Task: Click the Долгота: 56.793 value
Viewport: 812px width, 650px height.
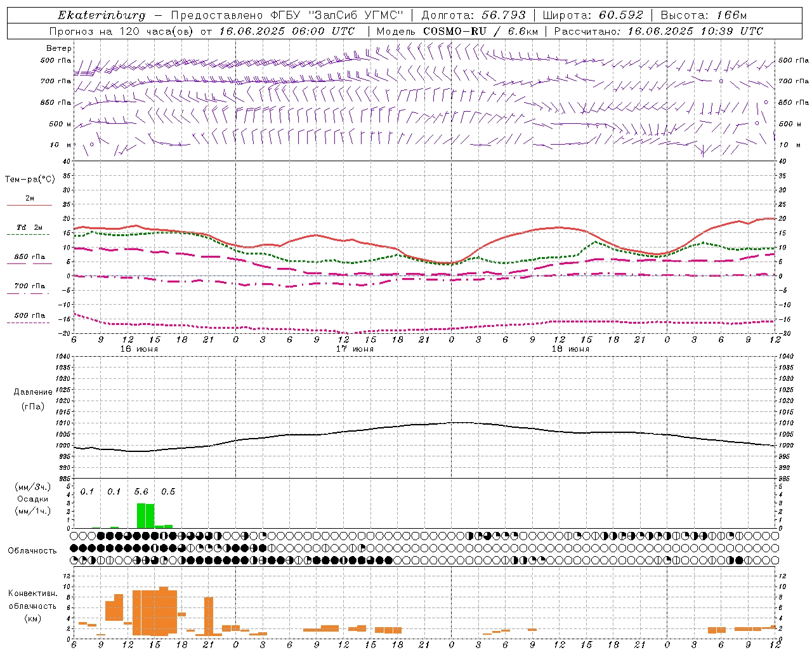Action: pos(473,15)
